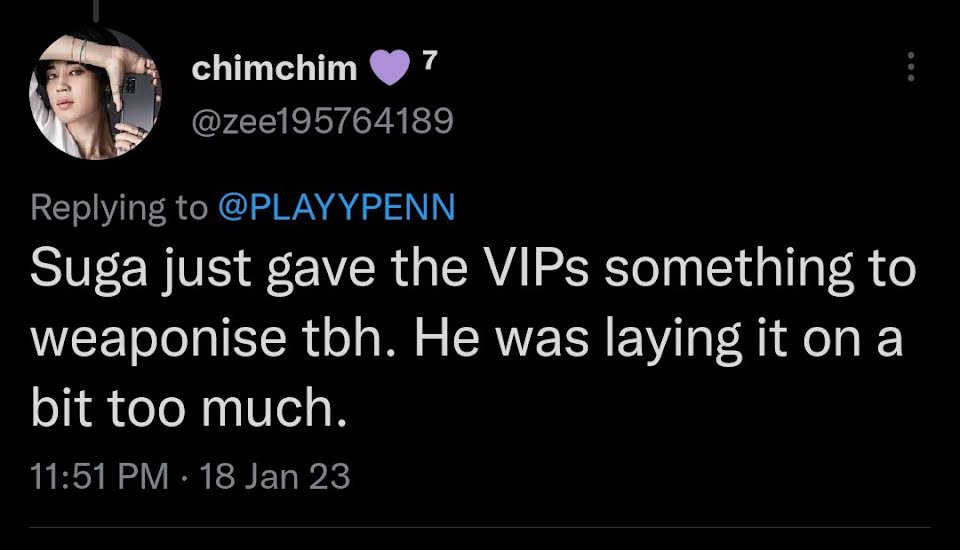
Task: Click the display name chimchim
Action: 274,68
